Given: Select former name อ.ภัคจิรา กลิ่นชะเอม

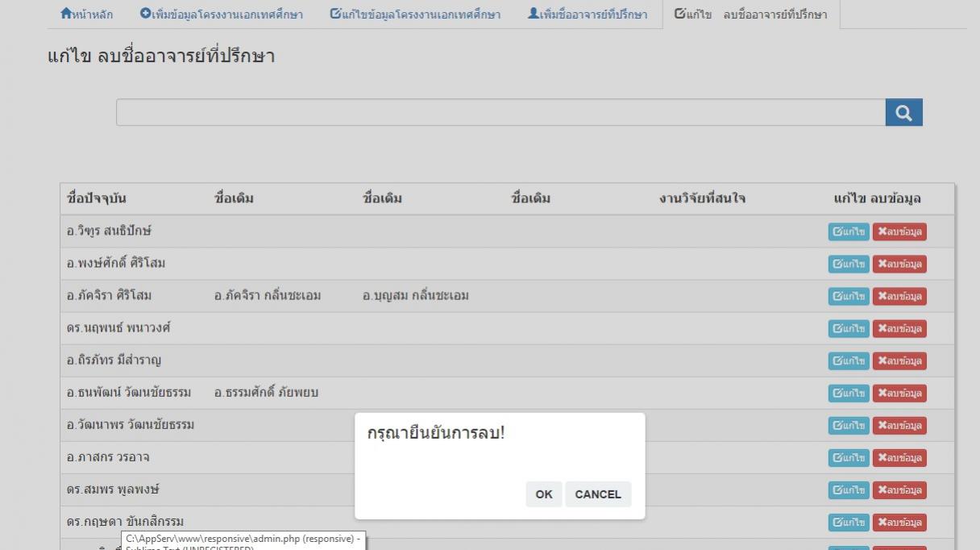Looking at the screenshot, I should (x=268, y=296).
